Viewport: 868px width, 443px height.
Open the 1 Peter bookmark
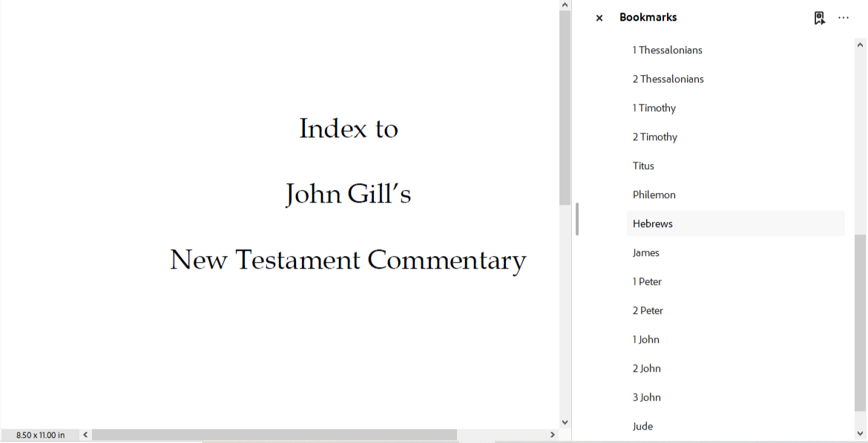coord(647,282)
